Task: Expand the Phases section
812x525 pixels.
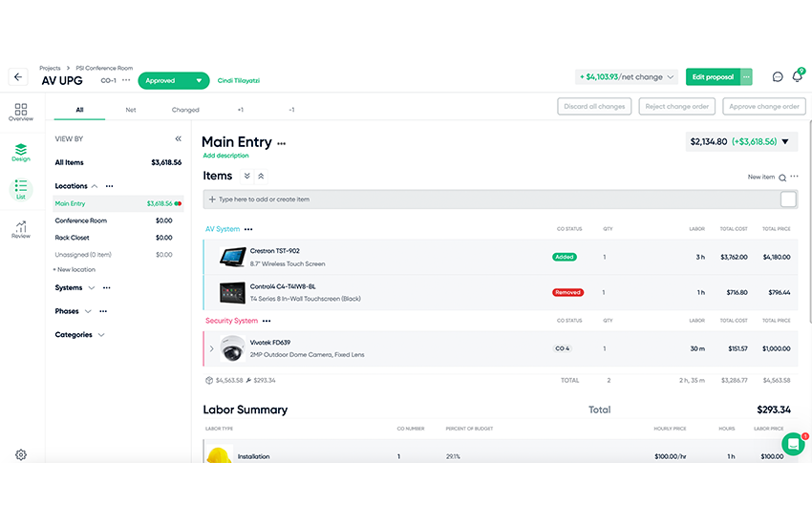Action: pyautogui.click(x=89, y=311)
